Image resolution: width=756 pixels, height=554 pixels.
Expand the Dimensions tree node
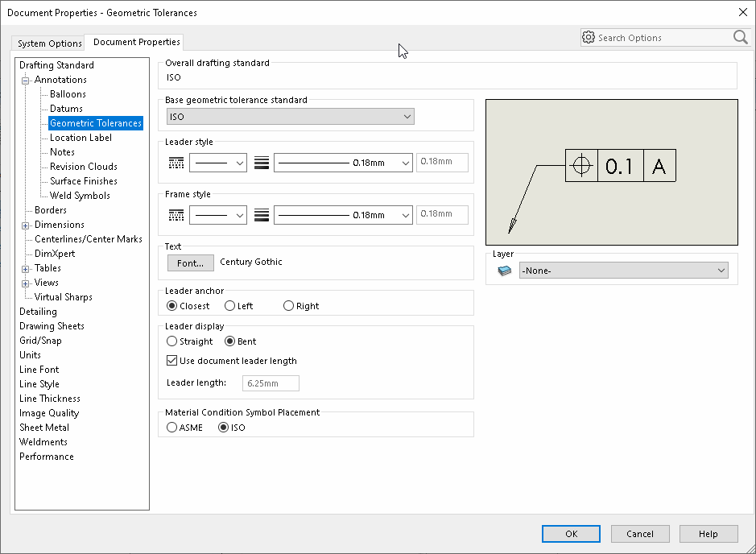[26, 225]
